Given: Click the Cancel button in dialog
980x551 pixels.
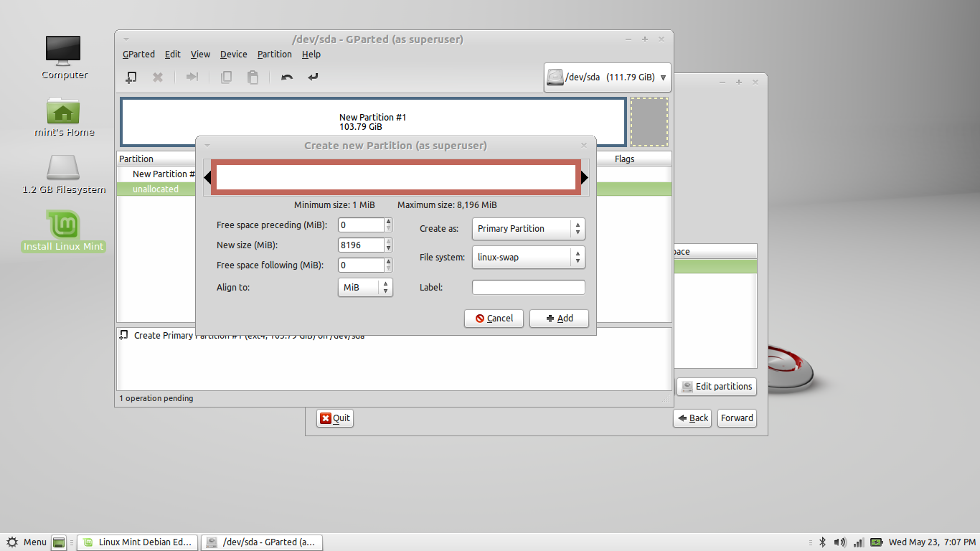Looking at the screenshot, I should pos(494,319).
